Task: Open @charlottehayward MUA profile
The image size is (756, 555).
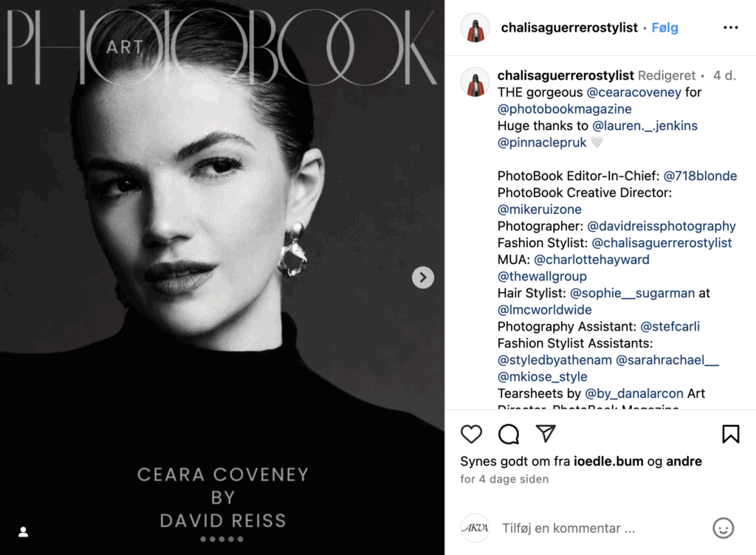Action: 591,260
